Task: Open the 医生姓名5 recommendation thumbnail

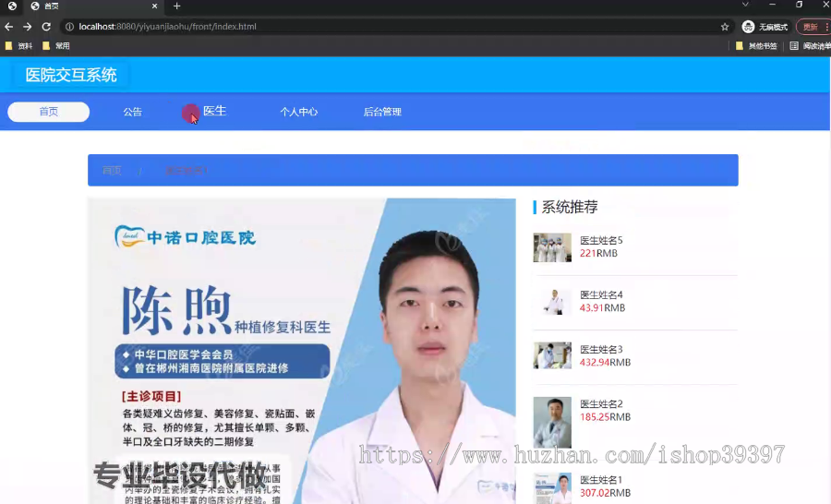Action: coord(552,247)
